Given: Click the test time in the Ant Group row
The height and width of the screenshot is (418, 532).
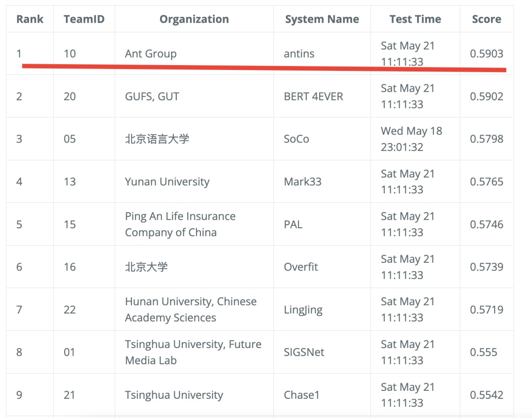Looking at the screenshot, I should click(x=407, y=54).
